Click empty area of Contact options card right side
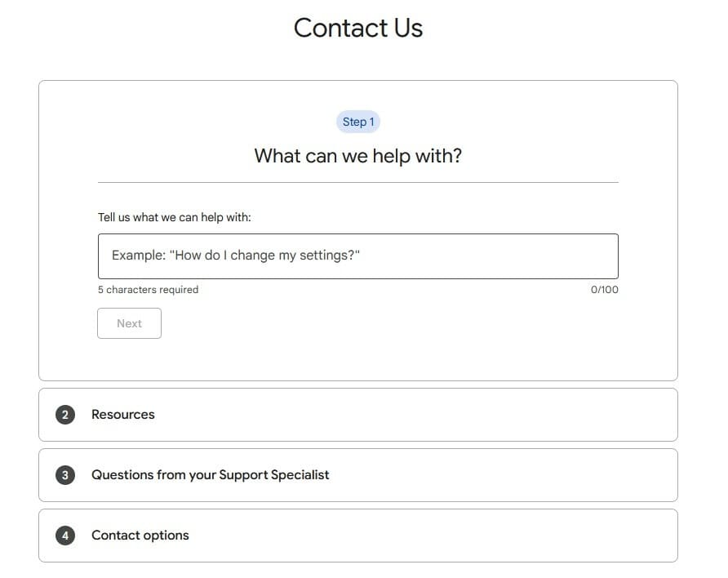728x578 pixels. pos(511,536)
